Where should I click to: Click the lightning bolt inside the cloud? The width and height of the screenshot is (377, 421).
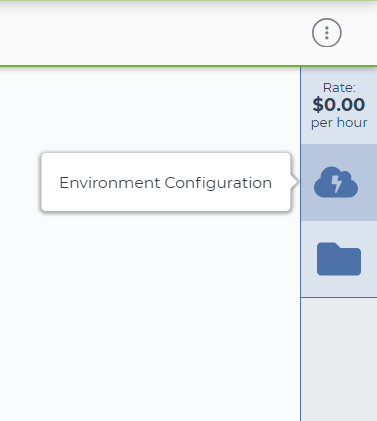(337, 183)
